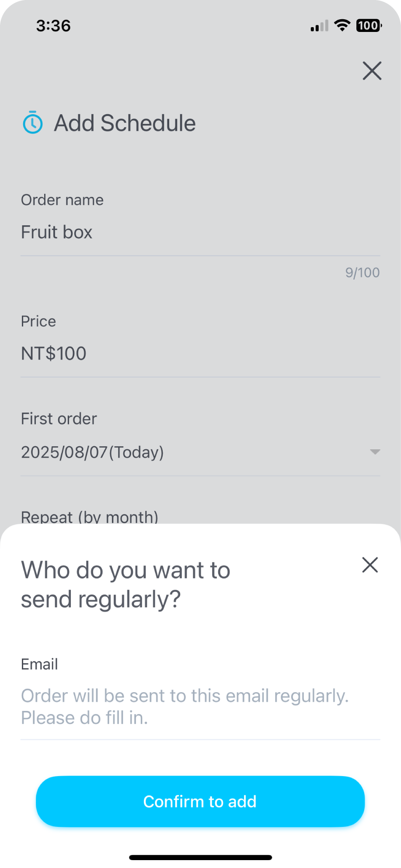
Task: Expand the First order date arrow
Action: 375,451
